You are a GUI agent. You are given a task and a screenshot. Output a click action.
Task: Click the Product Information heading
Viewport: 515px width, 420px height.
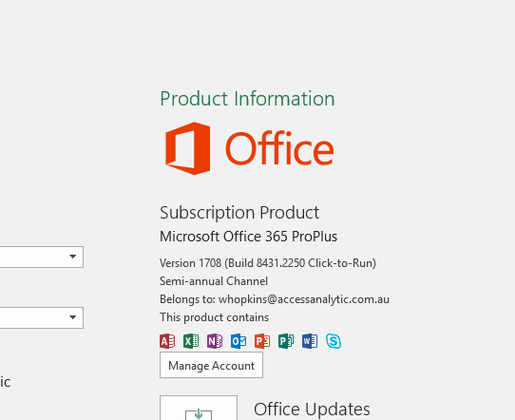[x=247, y=99]
